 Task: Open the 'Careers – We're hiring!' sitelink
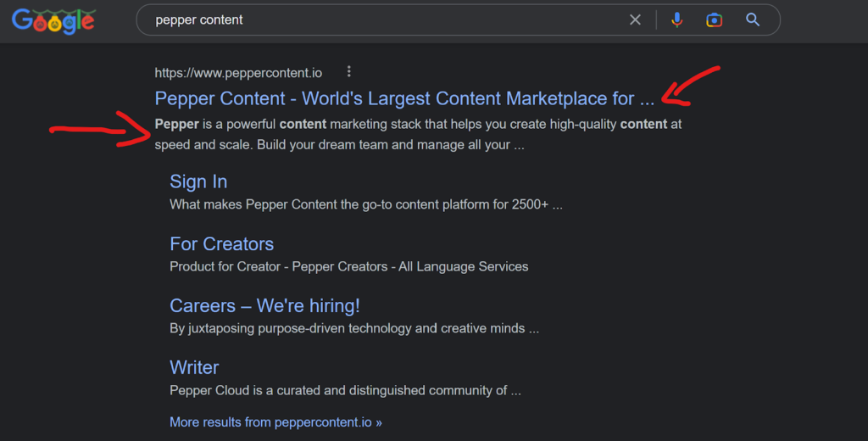[x=264, y=305]
